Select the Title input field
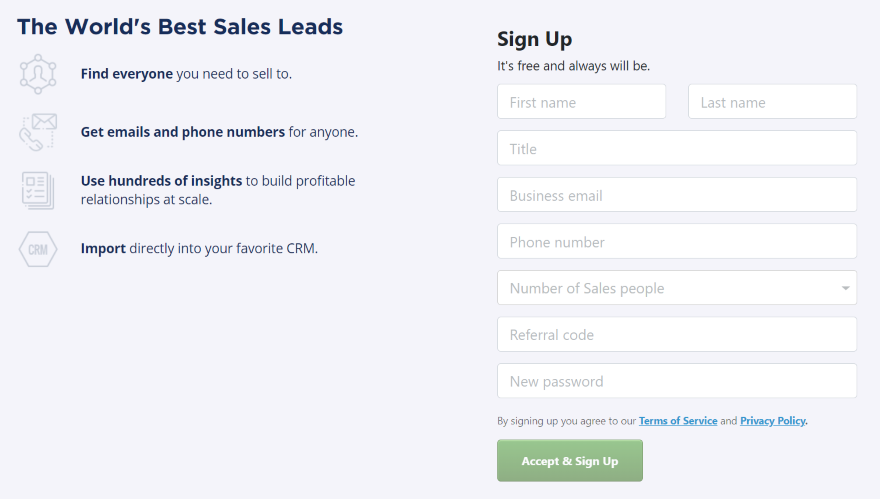Image resolution: width=880 pixels, height=499 pixels. click(676, 149)
